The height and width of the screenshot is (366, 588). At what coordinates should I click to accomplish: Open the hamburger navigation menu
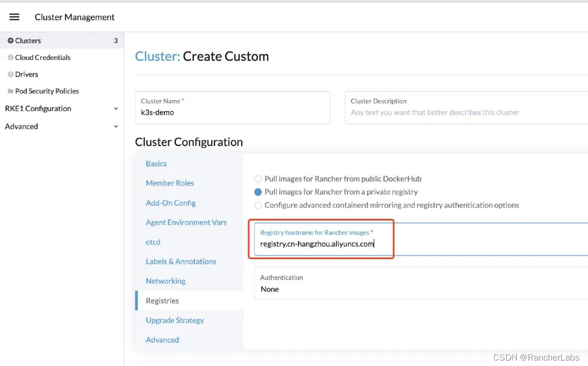[15, 17]
